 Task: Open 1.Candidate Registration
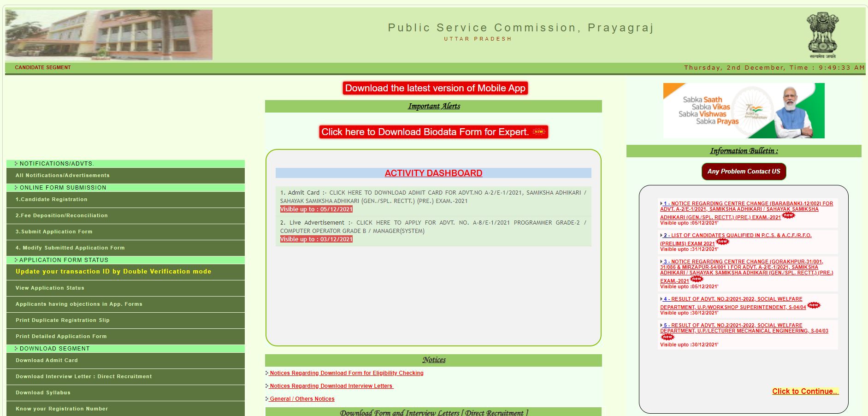pos(125,200)
